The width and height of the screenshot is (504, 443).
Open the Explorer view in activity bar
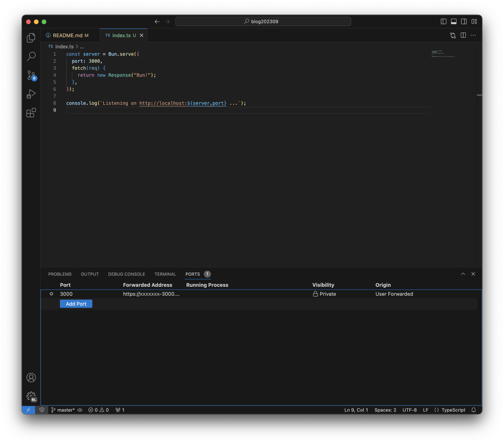(x=31, y=38)
